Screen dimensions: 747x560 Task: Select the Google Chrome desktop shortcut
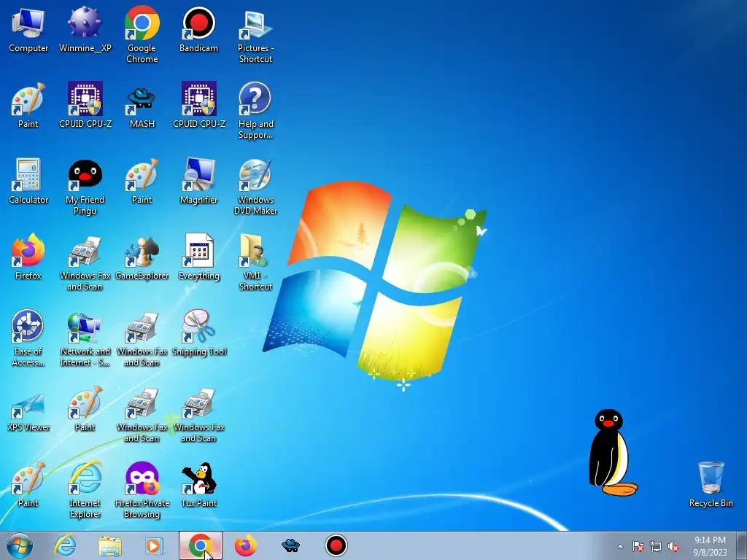point(142,34)
